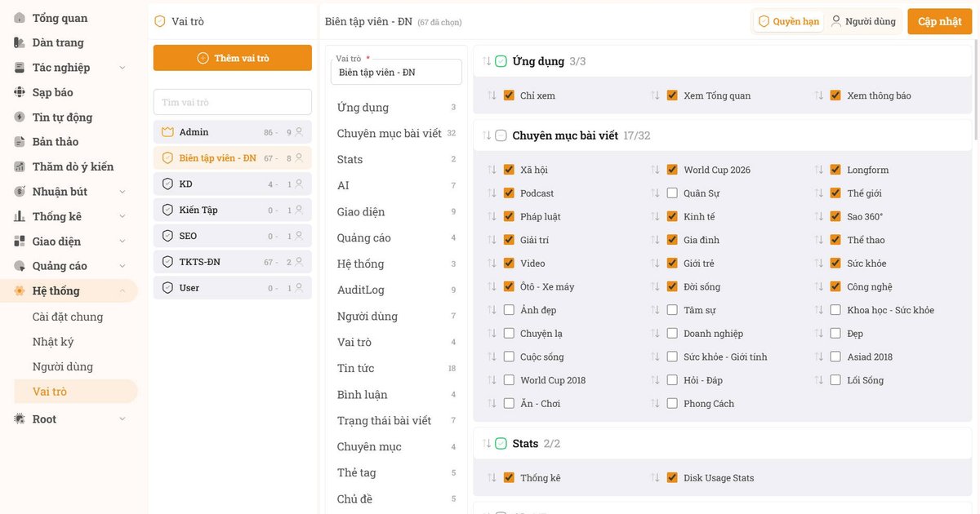Click the Thêm vai trò button
Image resolution: width=980 pixels, height=514 pixels.
[233, 58]
